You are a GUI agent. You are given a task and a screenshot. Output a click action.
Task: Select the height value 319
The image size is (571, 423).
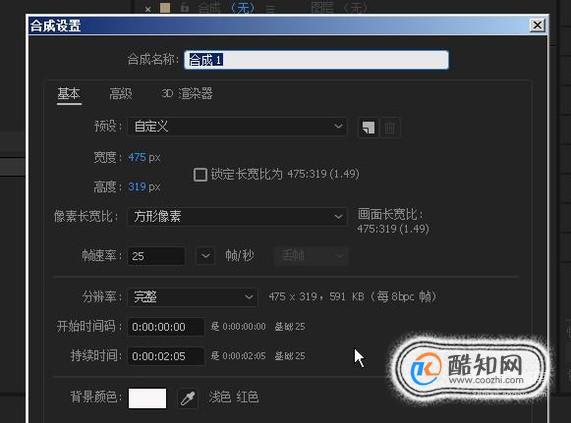click(137, 187)
